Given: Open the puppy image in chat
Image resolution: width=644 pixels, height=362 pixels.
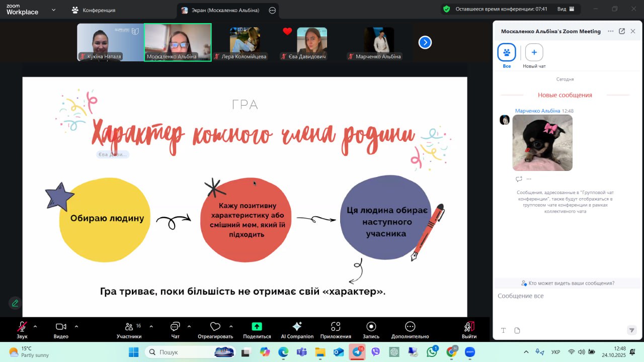Looking at the screenshot, I should click(x=542, y=143).
